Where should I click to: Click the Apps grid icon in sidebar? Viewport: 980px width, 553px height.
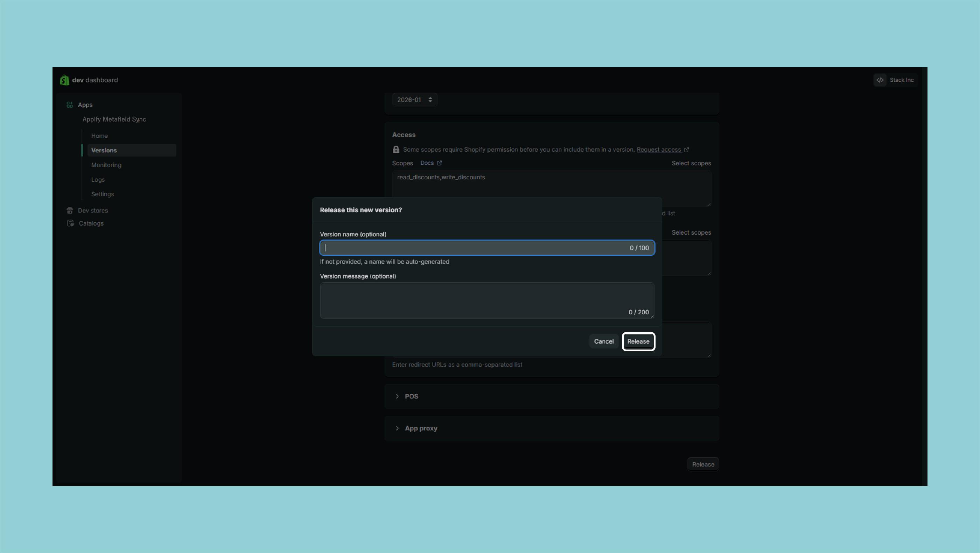point(70,105)
